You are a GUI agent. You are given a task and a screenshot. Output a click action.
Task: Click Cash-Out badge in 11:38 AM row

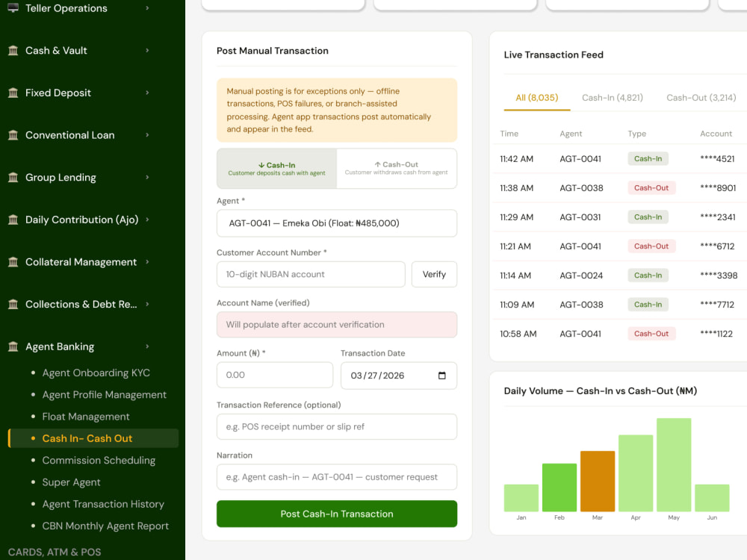pyautogui.click(x=651, y=188)
